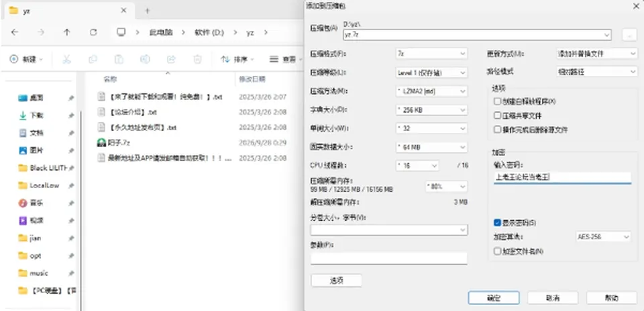
Task: Open 查看 menu in Explorer toolbar
Action: [x=285, y=60]
